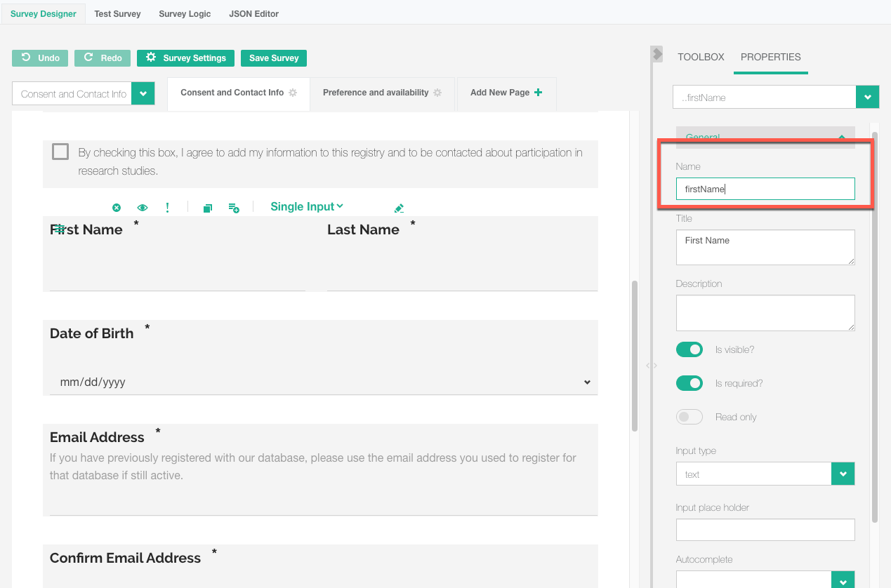Click the delete question icon above First Name
891x588 pixels.
point(117,208)
